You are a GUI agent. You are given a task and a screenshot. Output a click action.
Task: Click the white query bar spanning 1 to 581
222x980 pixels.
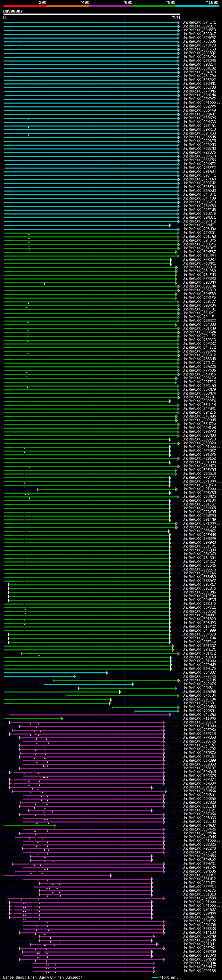(x=92, y=15)
